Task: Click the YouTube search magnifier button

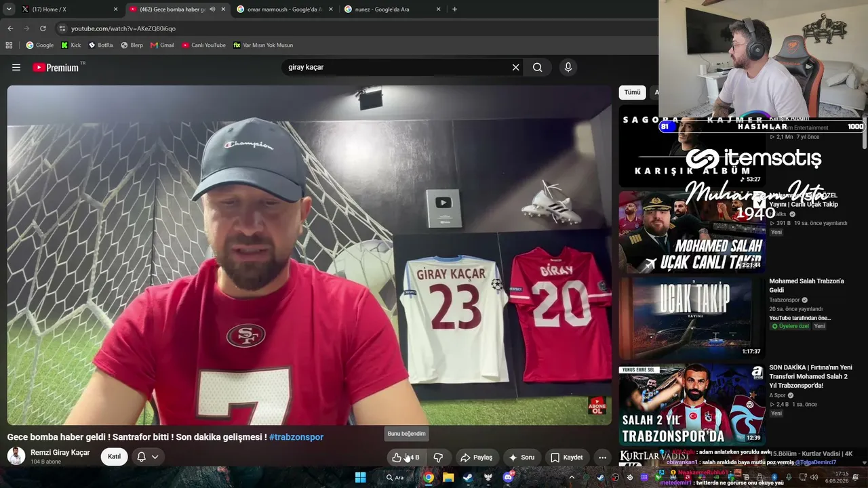Action: point(538,67)
